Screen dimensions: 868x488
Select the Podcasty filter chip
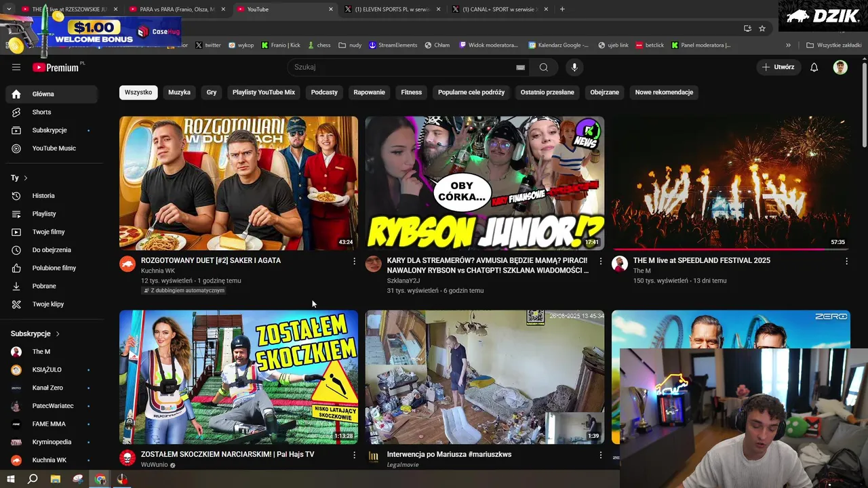coord(324,92)
